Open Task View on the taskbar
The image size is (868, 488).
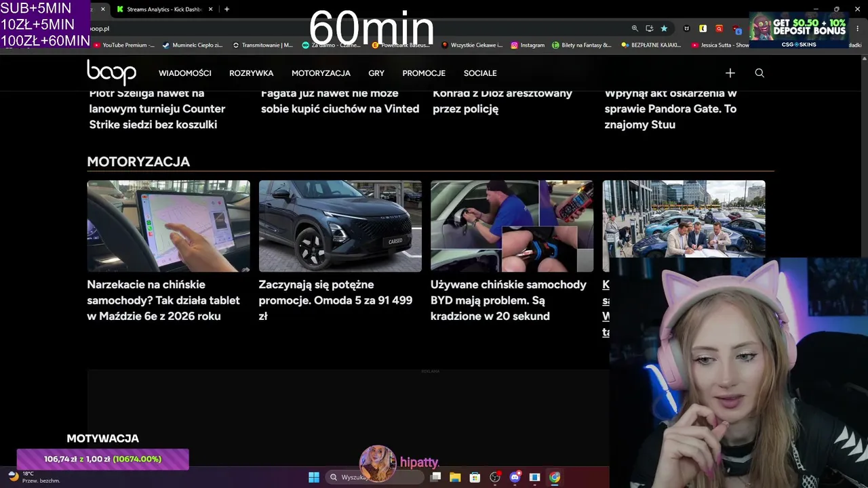pos(436,477)
